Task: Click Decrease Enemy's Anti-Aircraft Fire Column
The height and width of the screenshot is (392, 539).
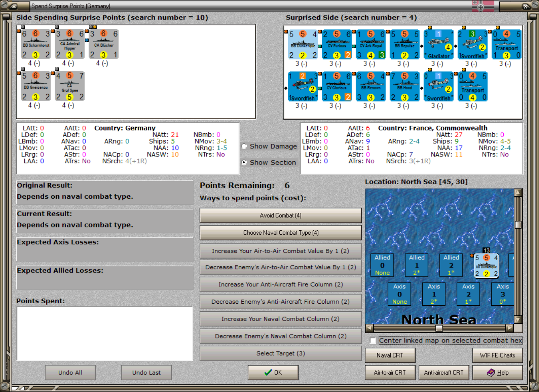Action: pyautogui.click(x=280, y=302)
